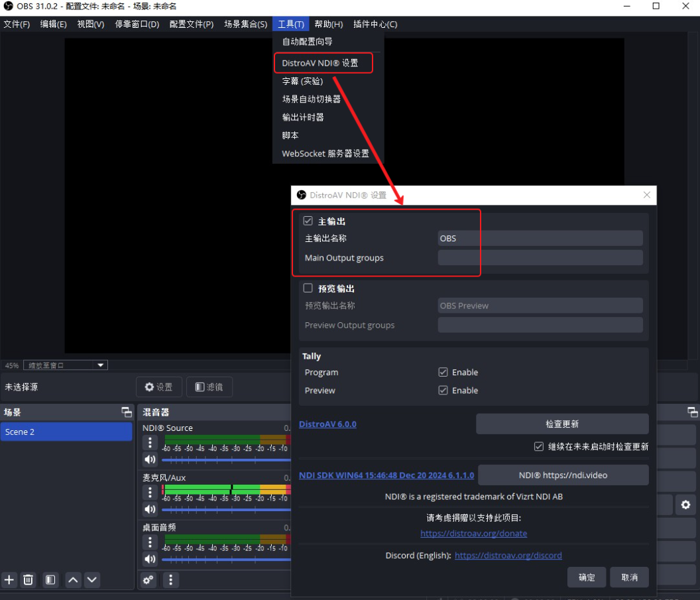This screenshot has width=700, height=600.
Task: Add a new scene with plus icon
Action: (x=9, y=579)
